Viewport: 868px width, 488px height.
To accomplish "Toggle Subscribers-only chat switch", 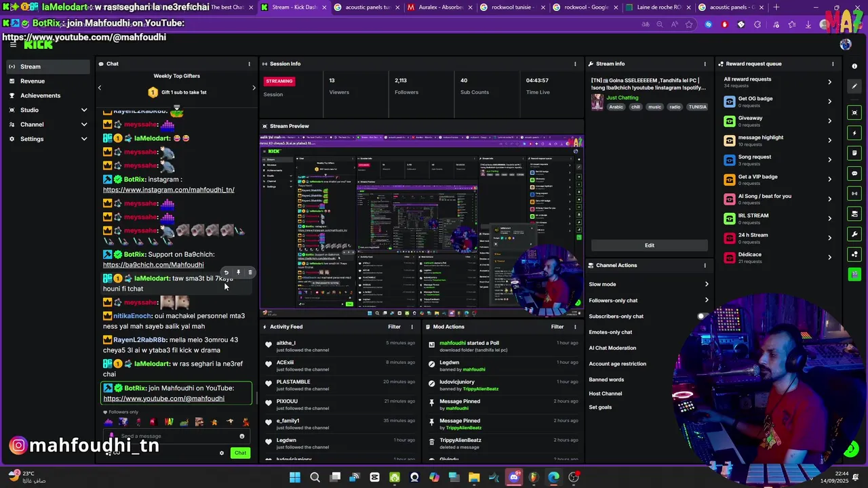I will 703,317.
